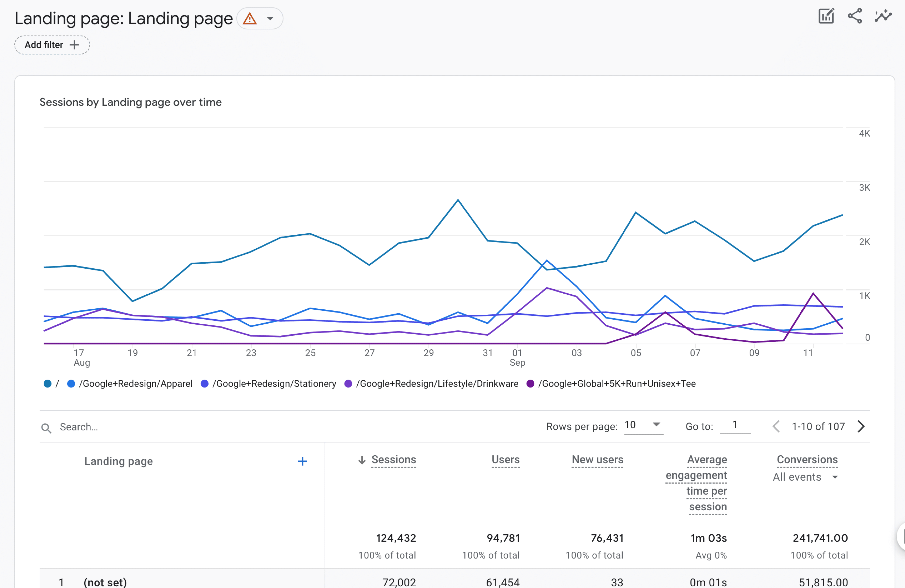Sort by the New users column
Screen dimensions: 905x588
pyautogui.click(x=597, y=459)
